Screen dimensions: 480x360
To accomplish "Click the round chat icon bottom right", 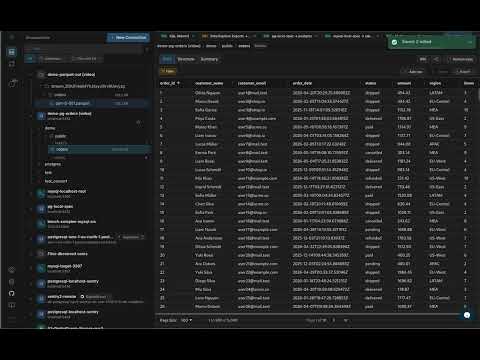I will (467, 315).
